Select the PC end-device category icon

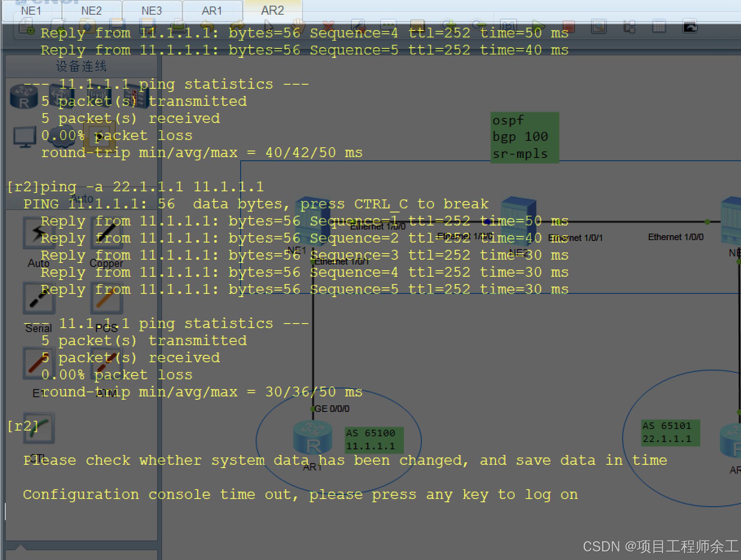[25, 137]
